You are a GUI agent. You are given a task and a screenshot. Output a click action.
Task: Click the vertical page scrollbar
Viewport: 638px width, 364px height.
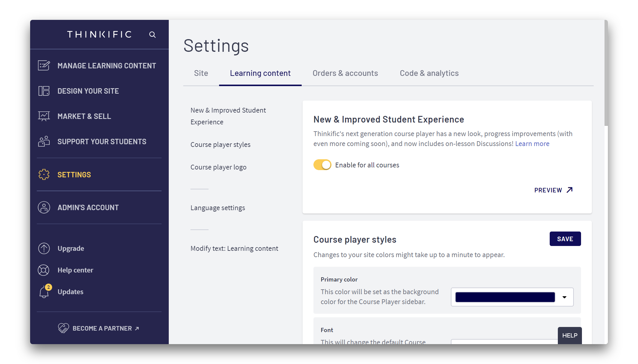pos(606,73)
